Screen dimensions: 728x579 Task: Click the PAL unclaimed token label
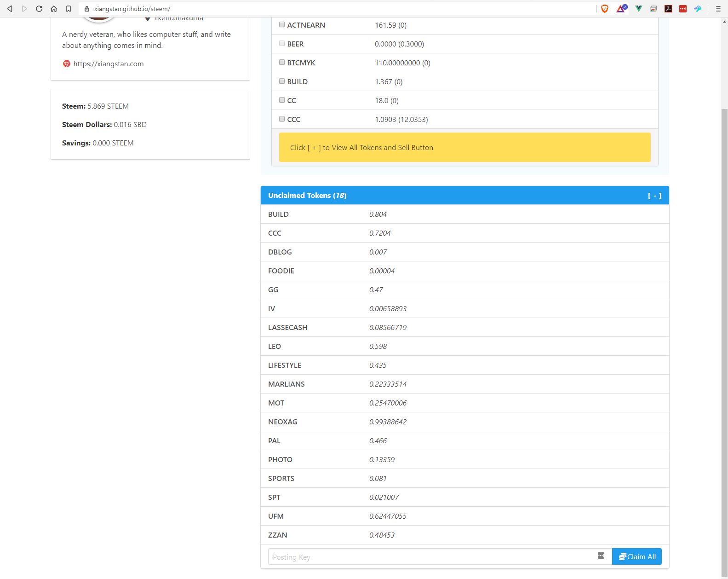[274, 440]
